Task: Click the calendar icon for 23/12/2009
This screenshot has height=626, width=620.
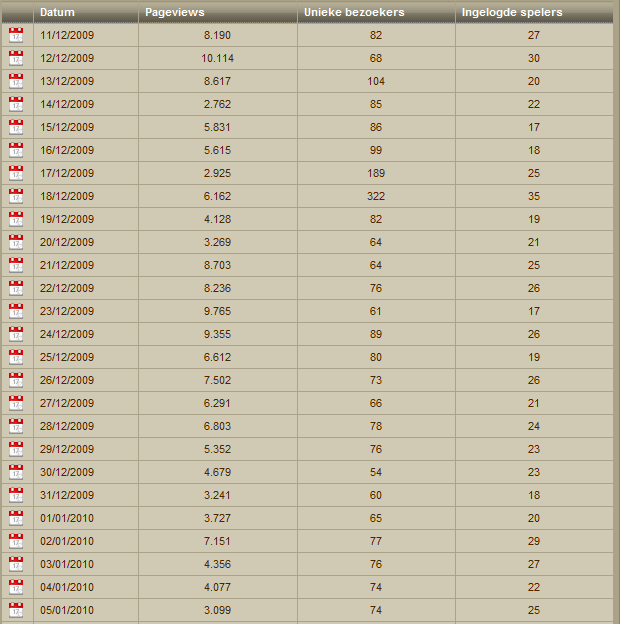Action: 16,311
